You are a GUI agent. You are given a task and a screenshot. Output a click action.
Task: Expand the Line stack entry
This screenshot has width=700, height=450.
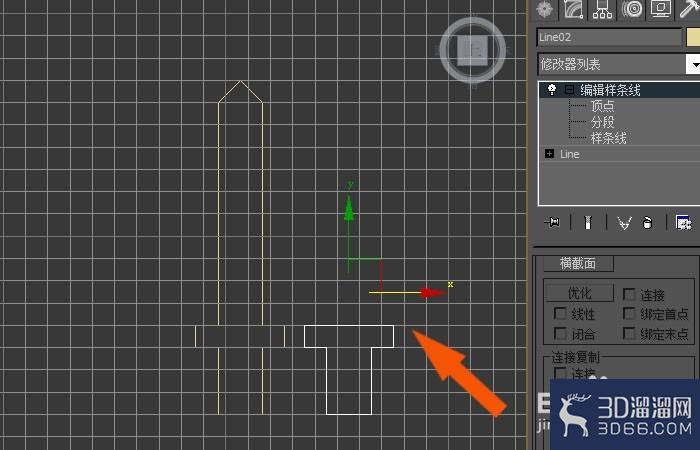[550, 154]
